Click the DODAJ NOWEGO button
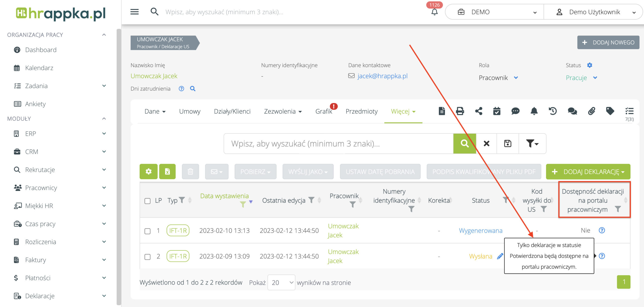 (608, 42)
